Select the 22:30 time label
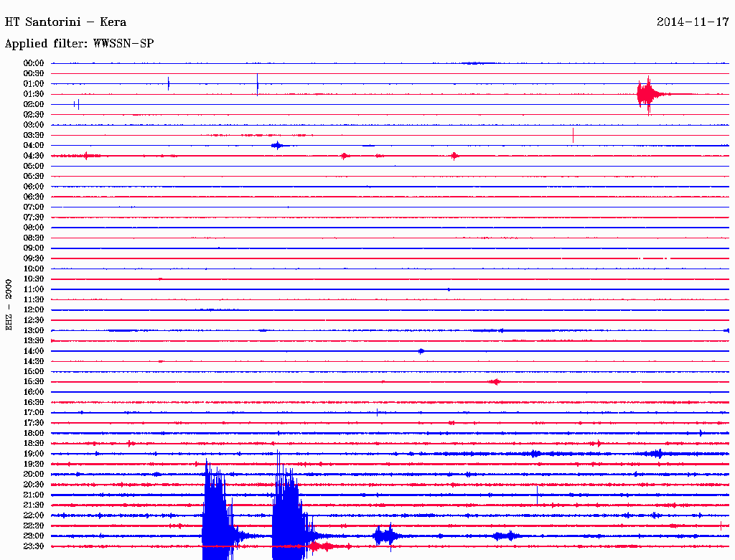The image size is (735, 560). pos(34,526)
